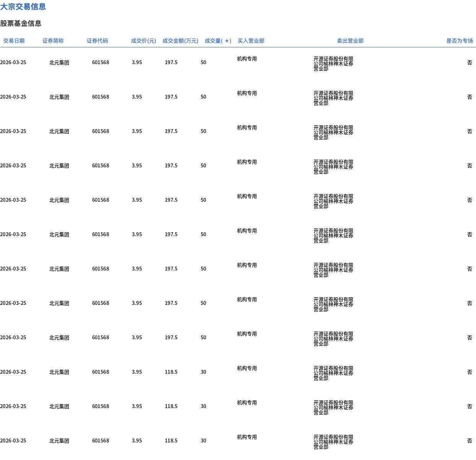This screenshot has width=476, height=460.
Task: Select the date 2026-03-25 in the last table row
Action: 13,441
